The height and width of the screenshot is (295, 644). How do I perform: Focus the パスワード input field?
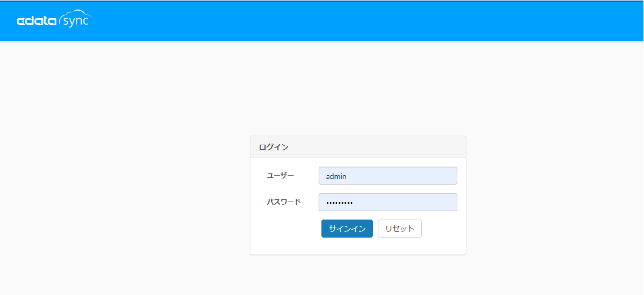pyautogui.click(x=387, y=202)
